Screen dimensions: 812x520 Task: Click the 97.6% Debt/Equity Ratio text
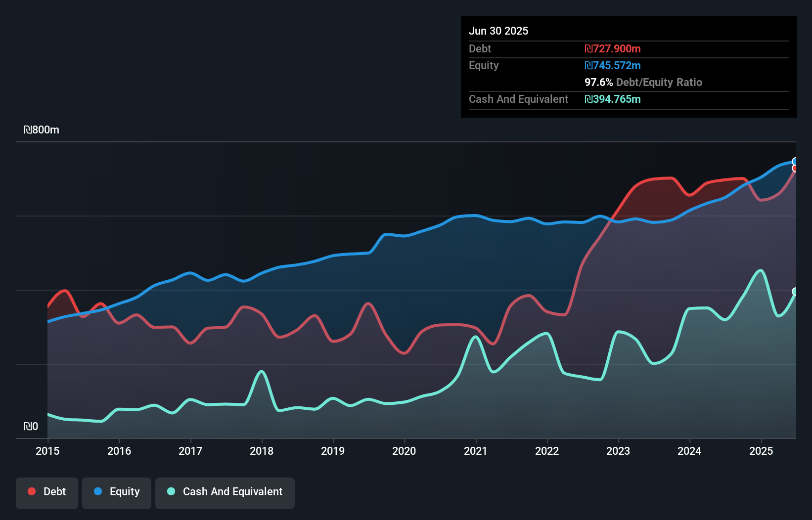(643, 83)
